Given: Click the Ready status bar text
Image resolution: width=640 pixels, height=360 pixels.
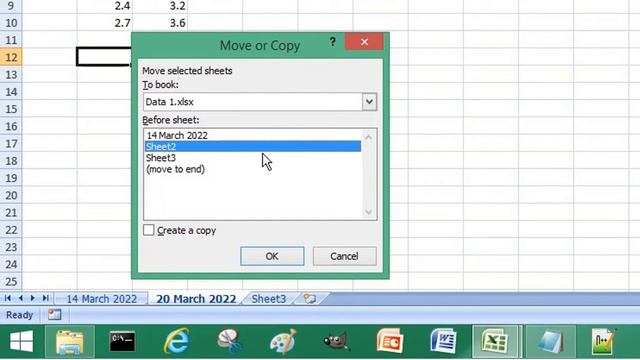Looking at the screenshot, I should pos(19,315).
